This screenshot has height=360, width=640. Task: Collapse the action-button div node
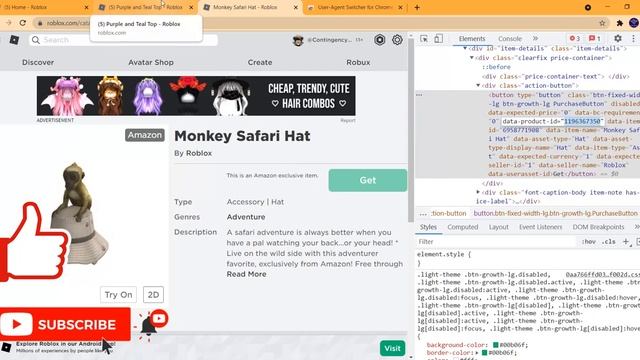[x=478, y=85]
